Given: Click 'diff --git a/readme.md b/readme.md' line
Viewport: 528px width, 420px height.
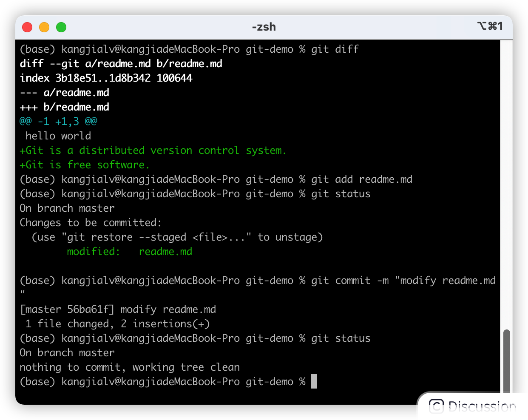Looking at the screenshot, I should point(121,64).
